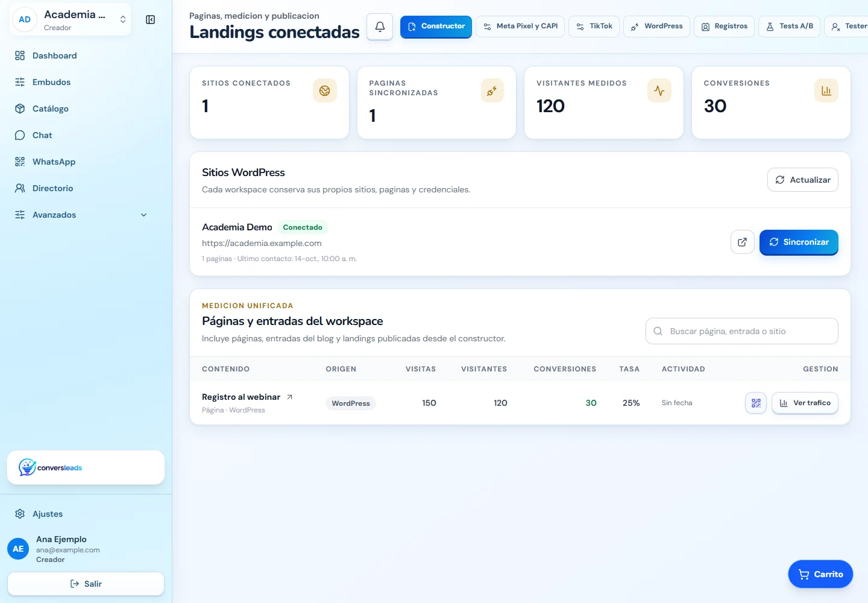Click the WordPress origin badge
The height and width of the screenshot is (603, 868).
point(351,403)
